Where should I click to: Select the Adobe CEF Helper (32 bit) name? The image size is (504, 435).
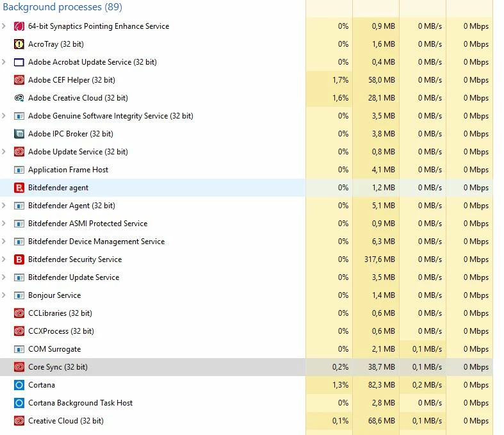(72, 79)
